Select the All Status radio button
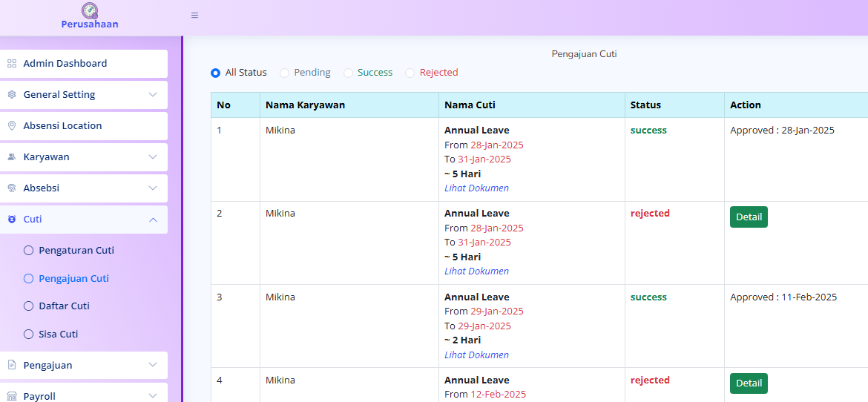868x402 pixels. (216, 73)
